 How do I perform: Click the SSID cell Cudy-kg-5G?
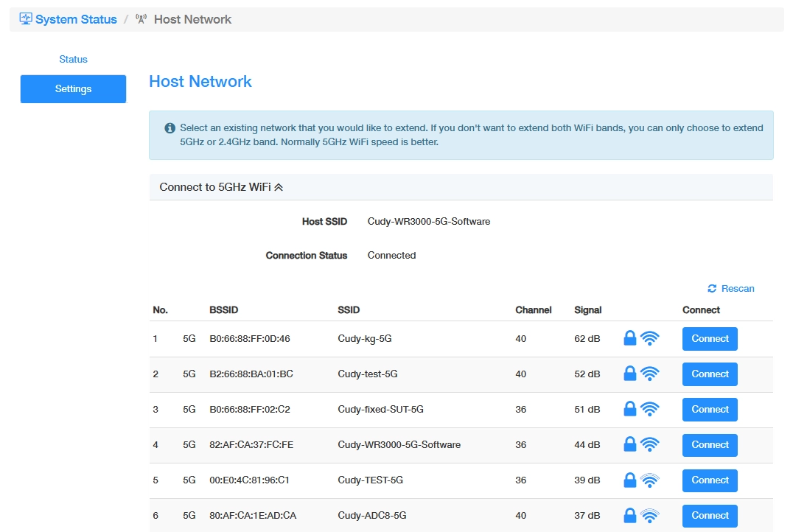[x=365, y=339]
